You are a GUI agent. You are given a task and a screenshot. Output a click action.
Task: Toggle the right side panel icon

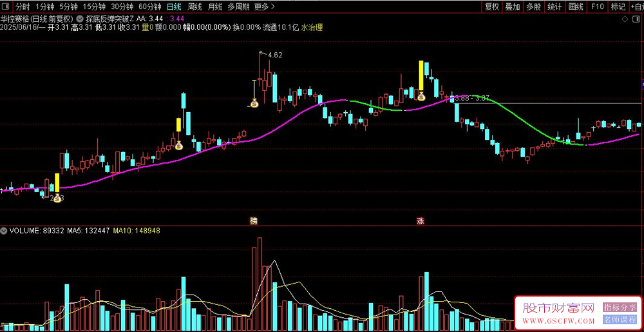click(x=637, y=19)
